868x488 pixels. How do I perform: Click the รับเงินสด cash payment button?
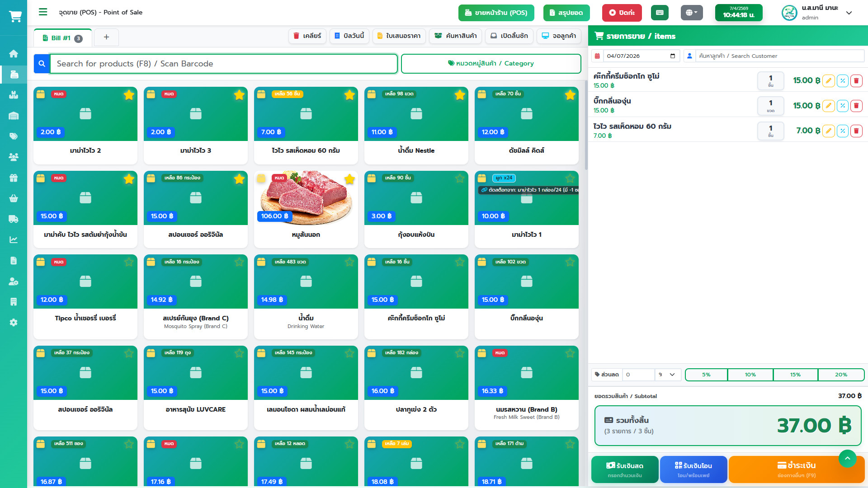pyautogui.click(x=625, y=469)
